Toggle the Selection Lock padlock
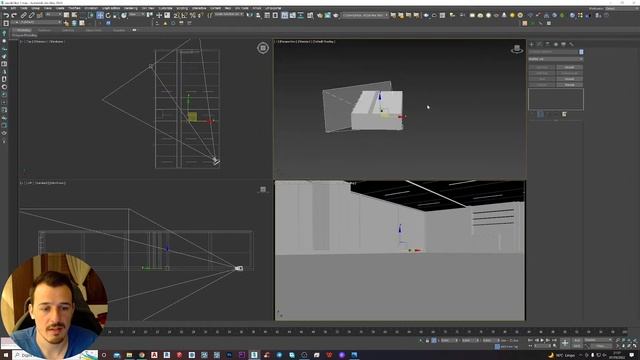This screenshot has height=360, width=640. point(427,340)
